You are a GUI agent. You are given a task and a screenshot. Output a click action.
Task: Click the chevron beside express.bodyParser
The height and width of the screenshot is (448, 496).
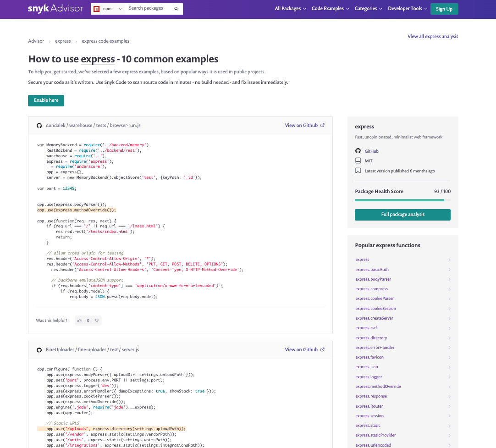[x=450, y=279]
